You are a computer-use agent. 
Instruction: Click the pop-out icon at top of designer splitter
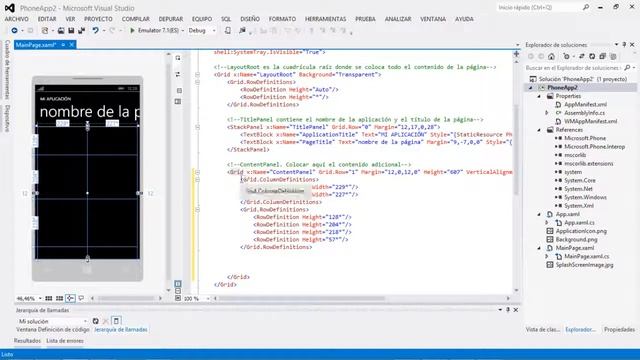pyautogui.click(x=178, y=58)
